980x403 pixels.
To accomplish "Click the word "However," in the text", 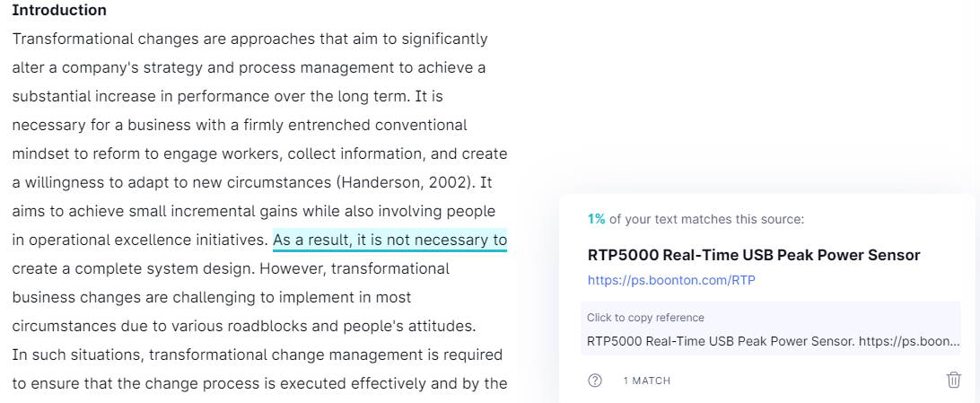I will [293, 268].
